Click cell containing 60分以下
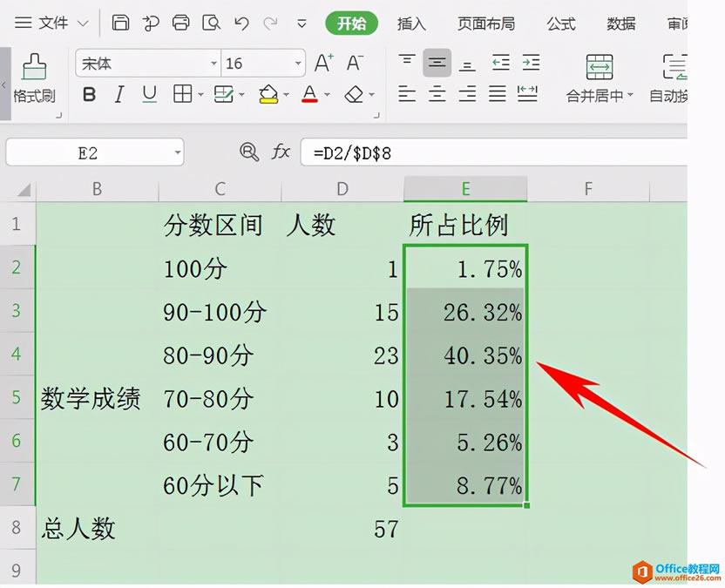 [220, 485]
